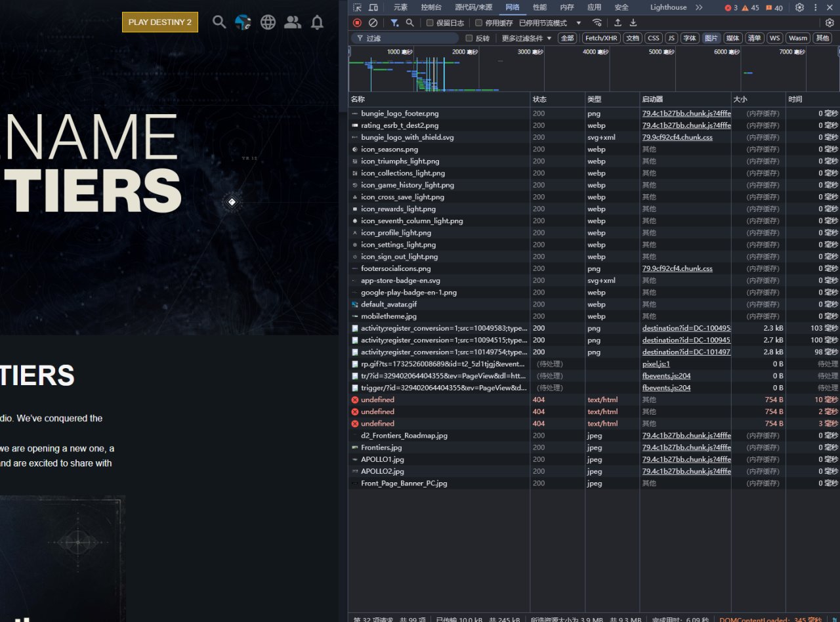Screen dimensions: 840x622
Task: Toggle the CSS type filter
Action: click(653, 38)
